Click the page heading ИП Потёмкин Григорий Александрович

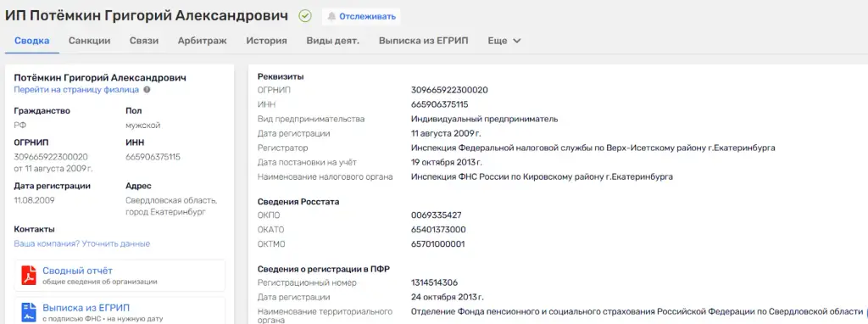pyautogui.click(x=147, y=16)
